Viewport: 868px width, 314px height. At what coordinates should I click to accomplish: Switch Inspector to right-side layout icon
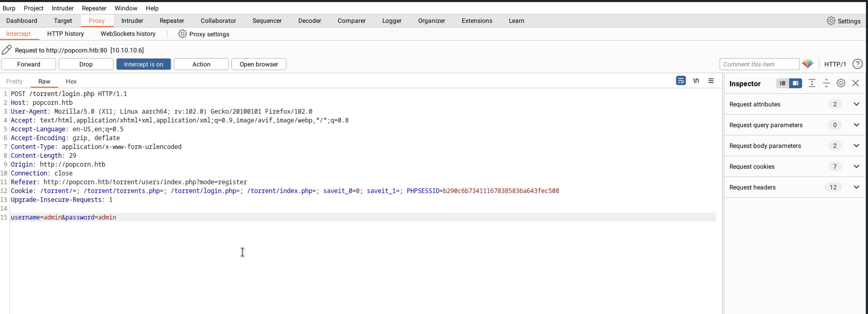coord(795,83)
